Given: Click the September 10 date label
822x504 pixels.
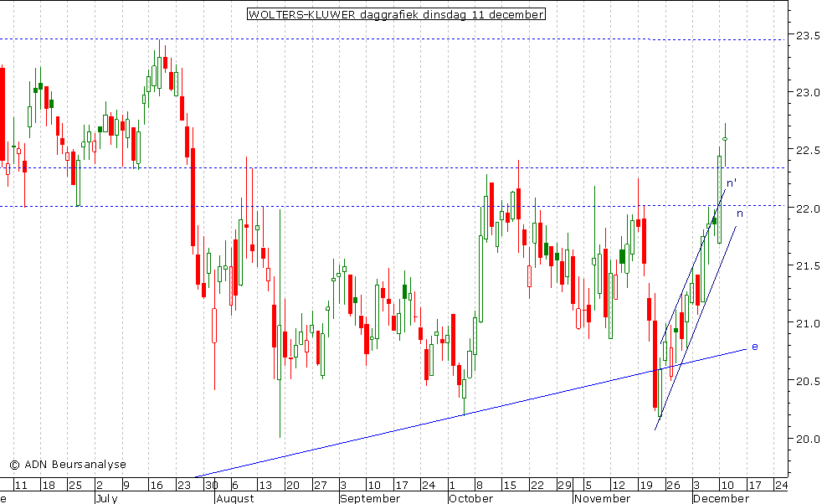Looking at the screenshot, I should point(374,485).
